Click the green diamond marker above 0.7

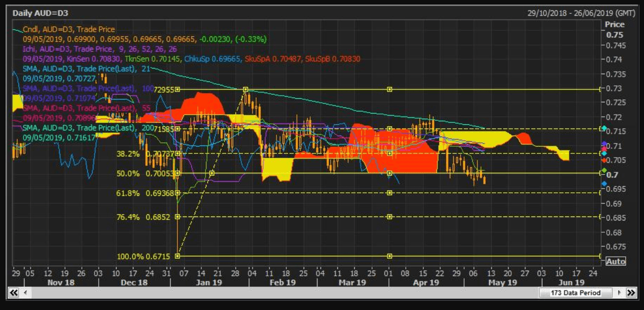(604, 170)
